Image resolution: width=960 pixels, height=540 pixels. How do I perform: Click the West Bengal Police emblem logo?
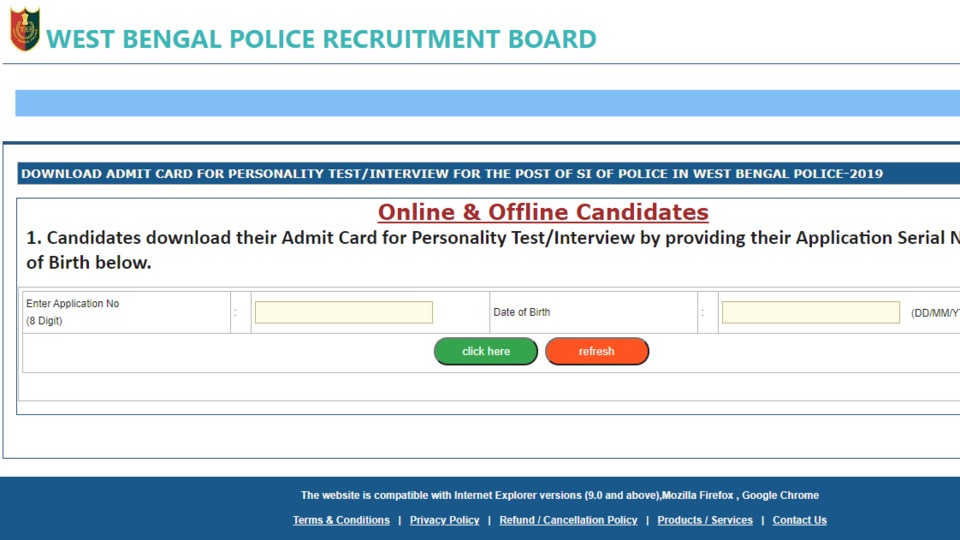(x=24, y=29)
